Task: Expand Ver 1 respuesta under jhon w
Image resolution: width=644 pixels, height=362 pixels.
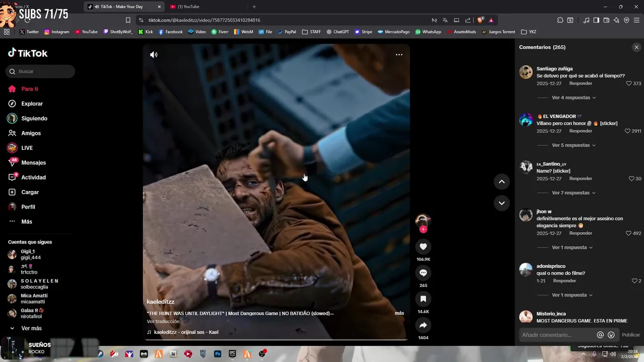Action: [572, 247]
